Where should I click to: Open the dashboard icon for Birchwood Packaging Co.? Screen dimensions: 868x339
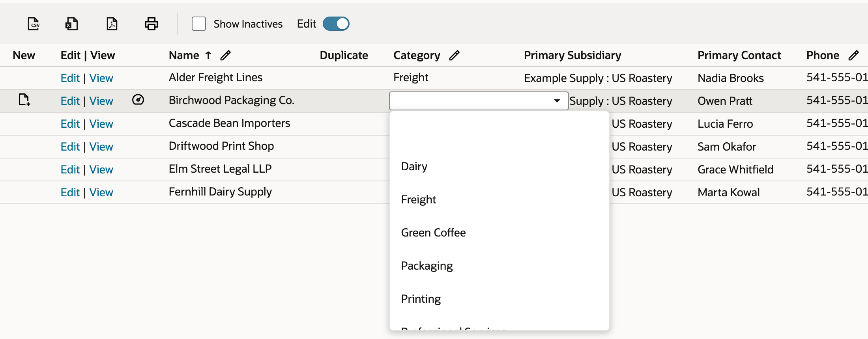[x=138, y=100]
